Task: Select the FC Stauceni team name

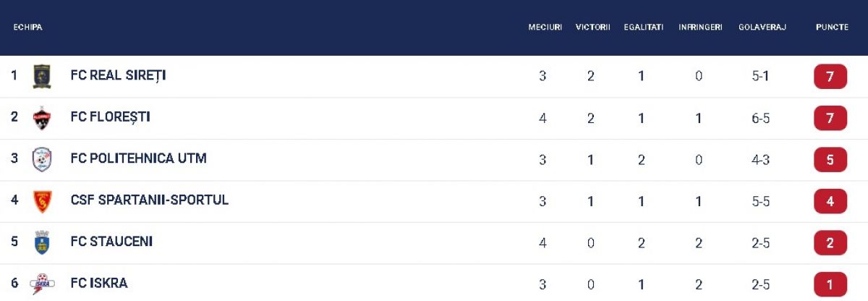Action: tap(111, 242)
